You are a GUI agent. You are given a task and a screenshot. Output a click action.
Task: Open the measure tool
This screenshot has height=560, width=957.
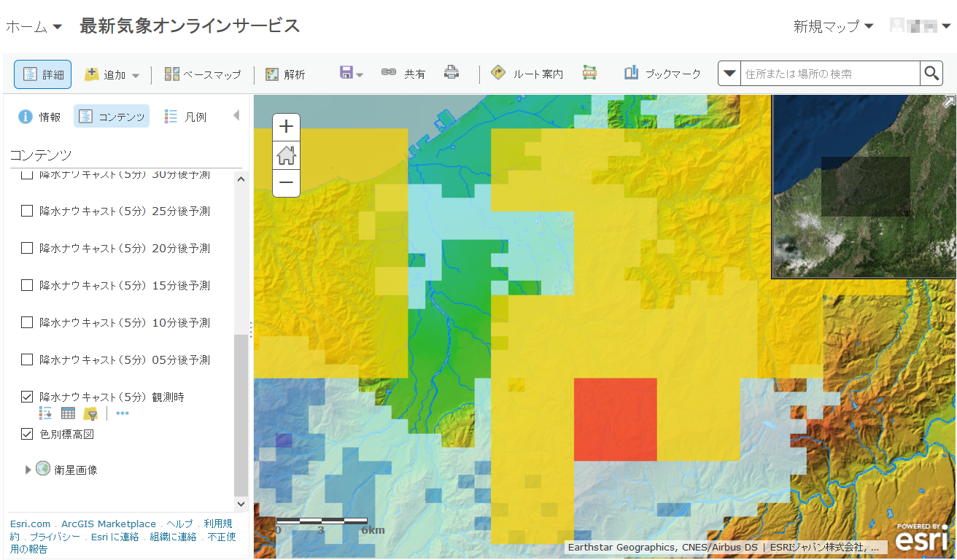click(589, 73)
